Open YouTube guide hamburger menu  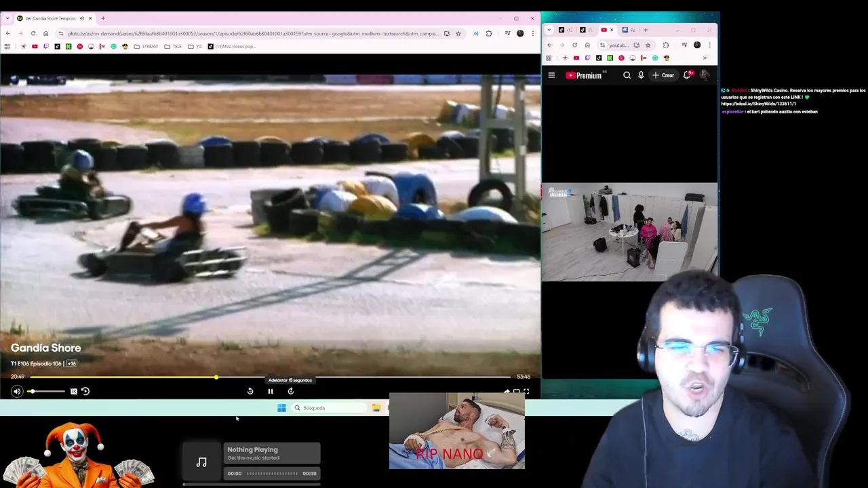tap(551, 75)
